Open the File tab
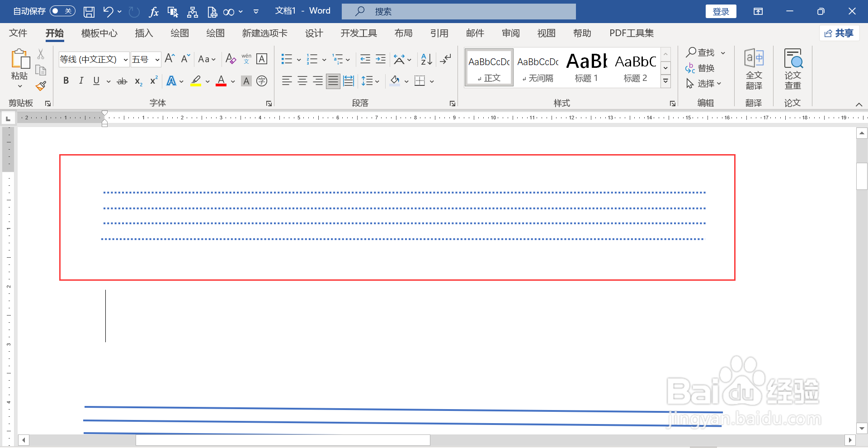 tap(18, 33)
